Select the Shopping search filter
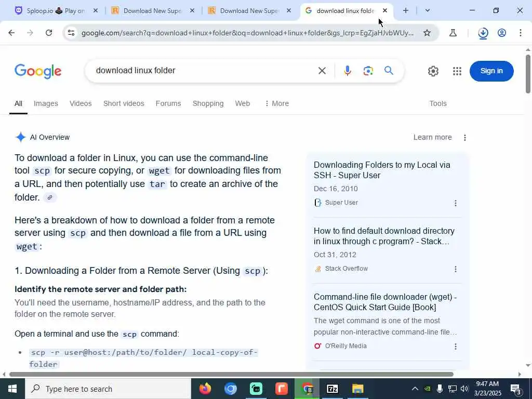The width and height of the screenshot is (532, 399). [x=208, y=103]
